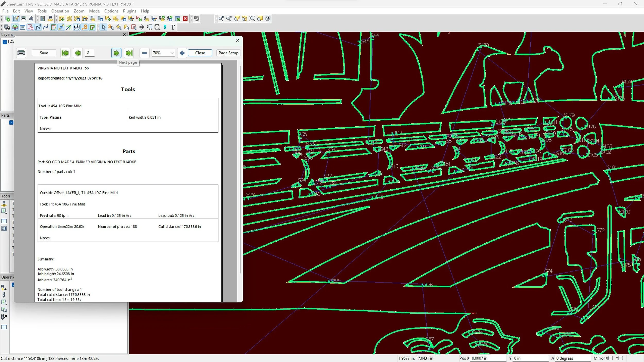Image resolution: width=644 pixels, height=362 pixels.
Task: Click the Undo toolbar icon
Action: pyautogui.click(x=197, y=19)
